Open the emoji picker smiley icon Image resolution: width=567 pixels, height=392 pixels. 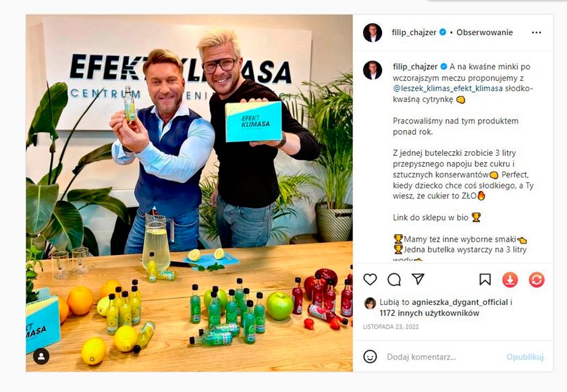click(370, 357)
